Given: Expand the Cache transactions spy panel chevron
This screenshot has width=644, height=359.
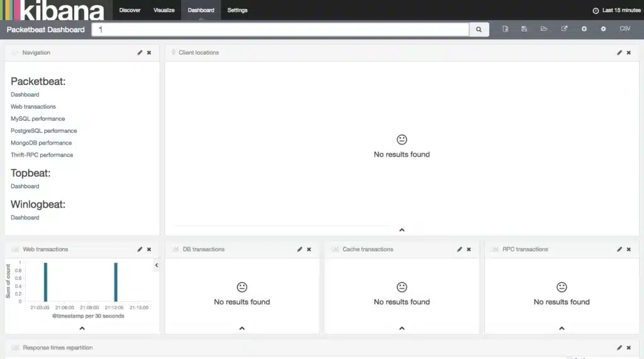Looking at the screenshot, I should (402, 328).
